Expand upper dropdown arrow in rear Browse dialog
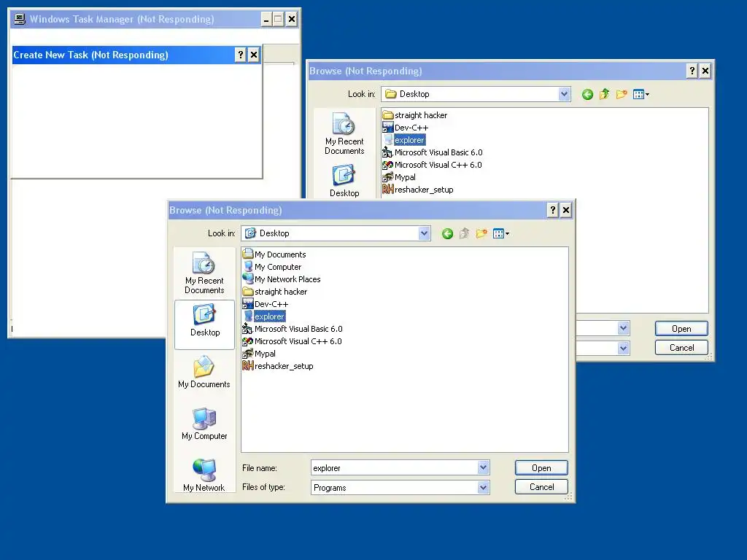The width and height of the screenshot is (747, 560). tap(623, 328)
